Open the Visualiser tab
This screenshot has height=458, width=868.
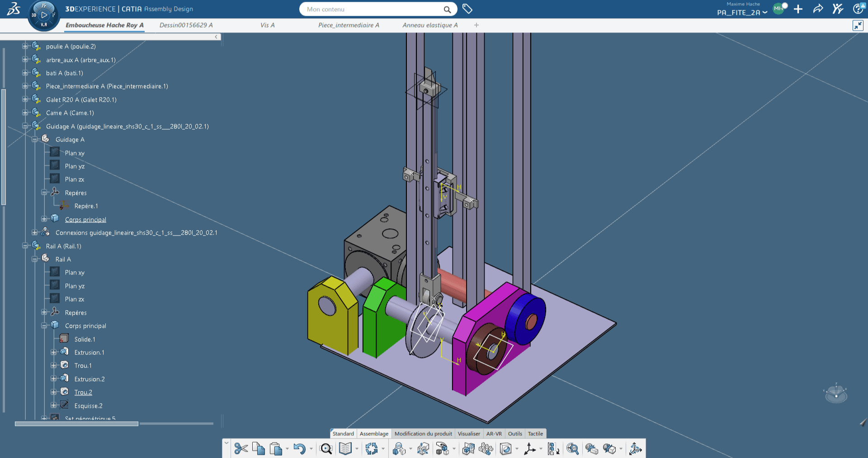point(469,434)
